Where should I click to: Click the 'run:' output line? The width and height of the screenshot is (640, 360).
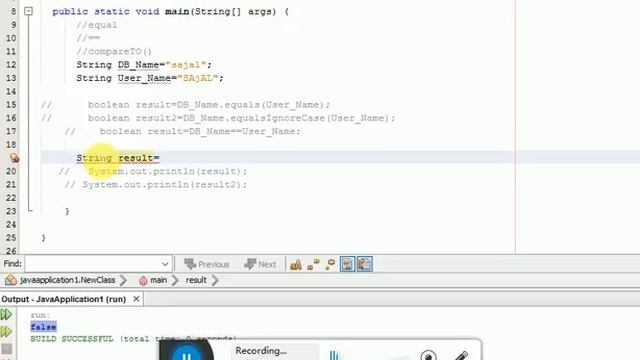click(x=40, y=315)
